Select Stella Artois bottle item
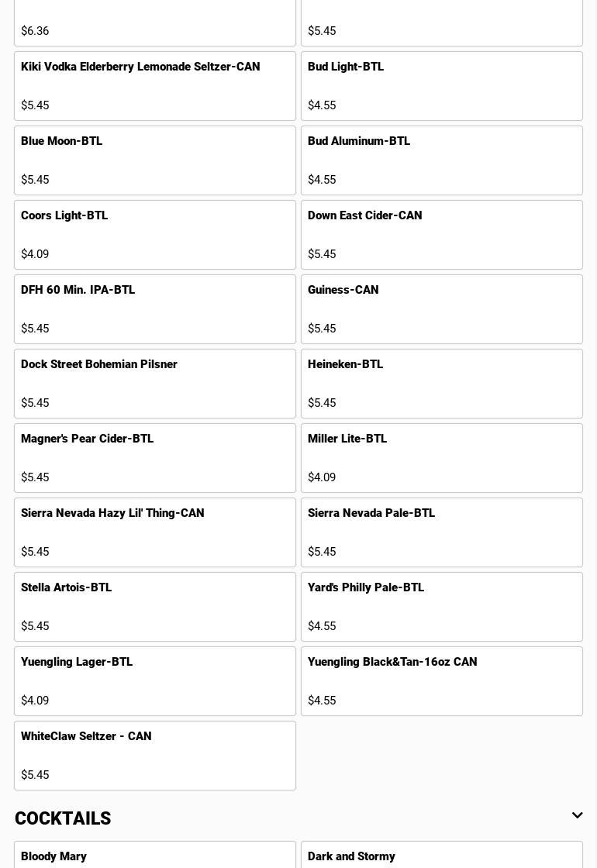597x868 pixels. click(x=155, y=607)
